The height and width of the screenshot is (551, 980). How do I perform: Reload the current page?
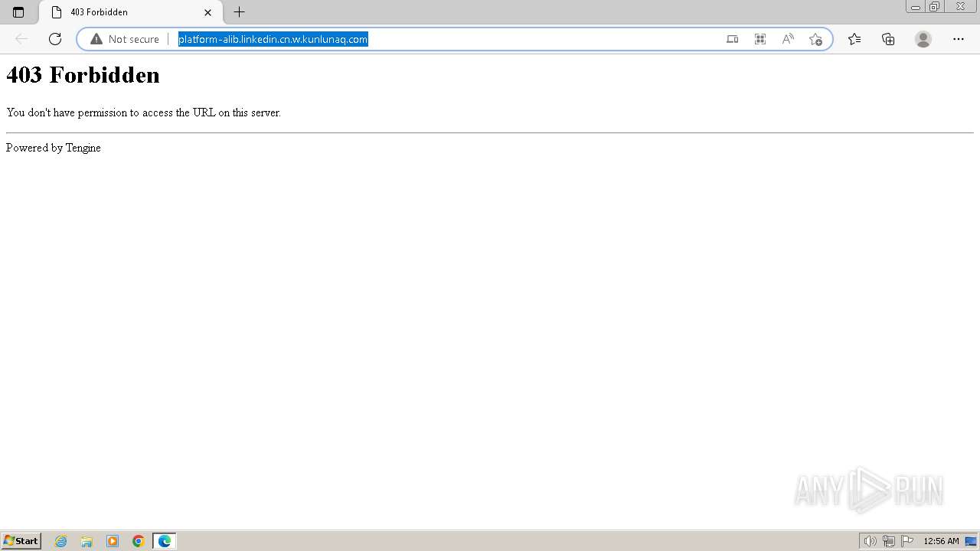tap(55, 39)
